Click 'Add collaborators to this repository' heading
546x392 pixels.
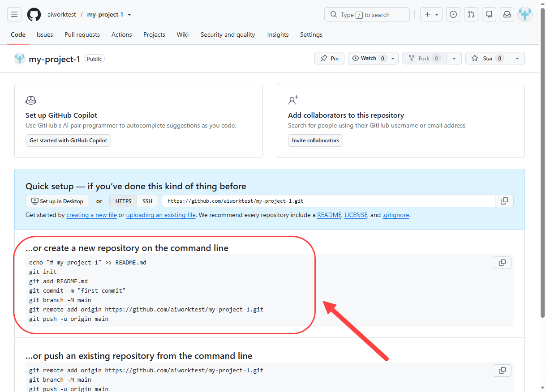click(346, 115)
